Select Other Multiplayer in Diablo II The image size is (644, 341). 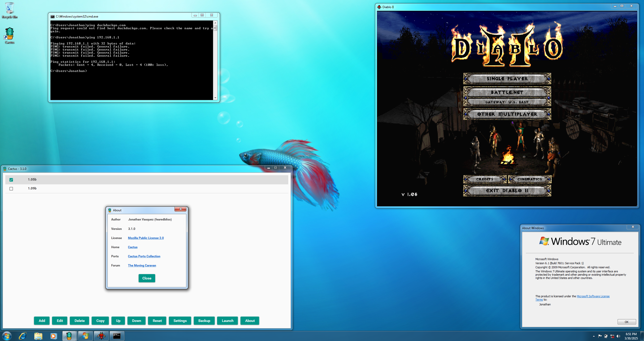point(507,114)
